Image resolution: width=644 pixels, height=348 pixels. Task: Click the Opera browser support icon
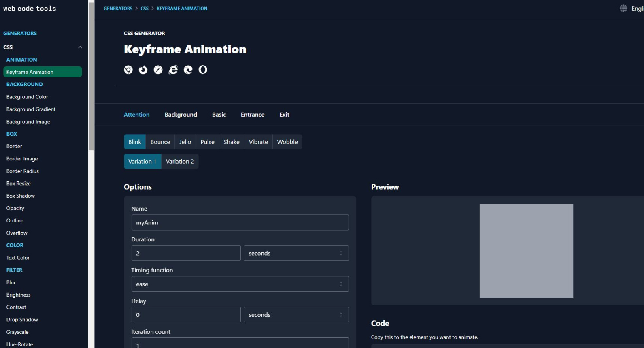[x=203, y=70]
